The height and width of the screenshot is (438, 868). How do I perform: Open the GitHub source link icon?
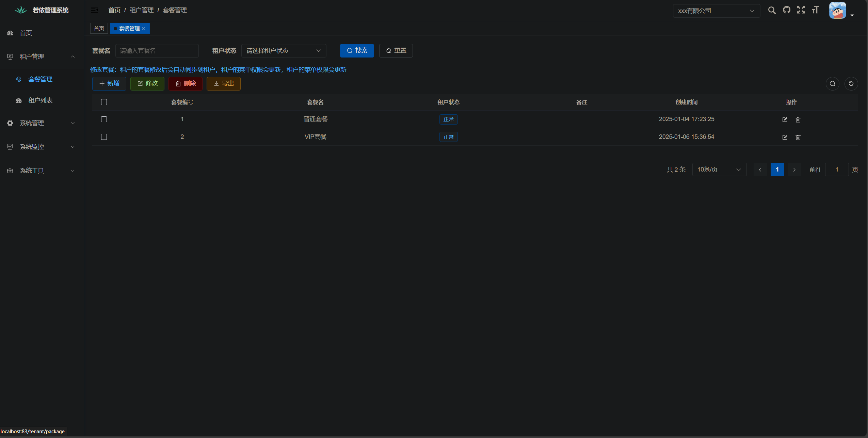click(x=786, y=10)
